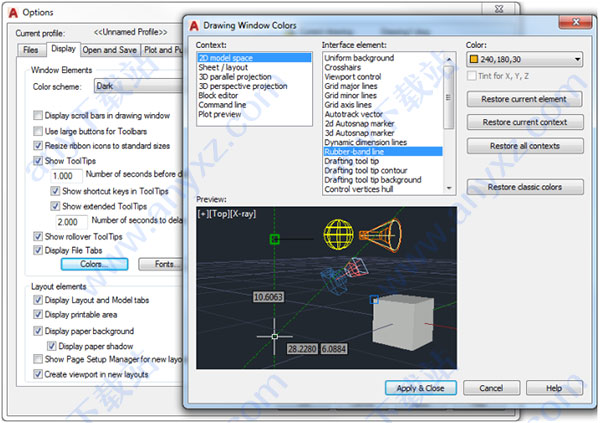Select 3D perspective projection context

point(254,86)
